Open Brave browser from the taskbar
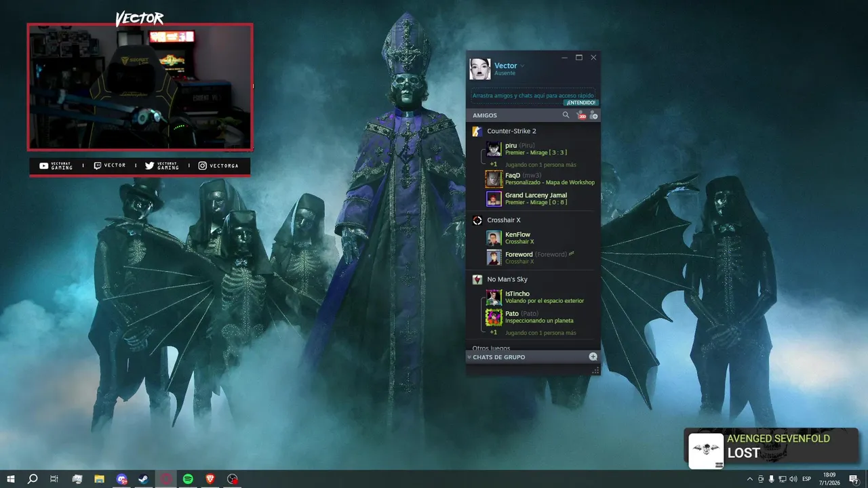 pyautogui.click(x=210, y=479)
